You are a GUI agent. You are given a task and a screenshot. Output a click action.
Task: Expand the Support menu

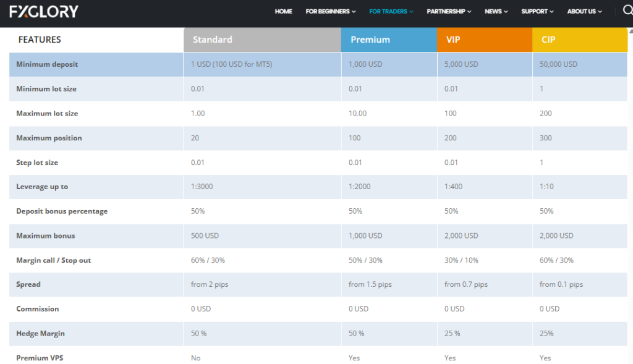point(537,11)
